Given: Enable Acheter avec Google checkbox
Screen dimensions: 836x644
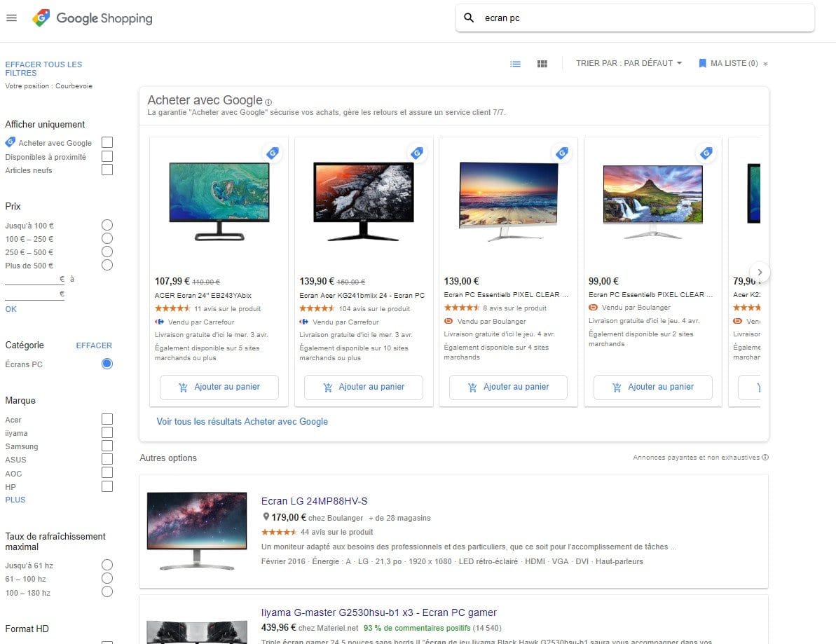Looking at the screenshot, I should (107, 142).
